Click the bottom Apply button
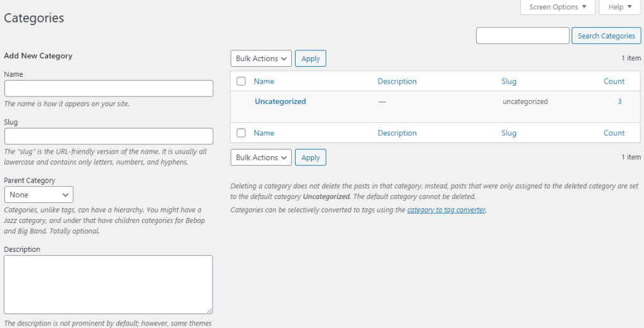The image size is (644, 328). click(x=311, y=157)
